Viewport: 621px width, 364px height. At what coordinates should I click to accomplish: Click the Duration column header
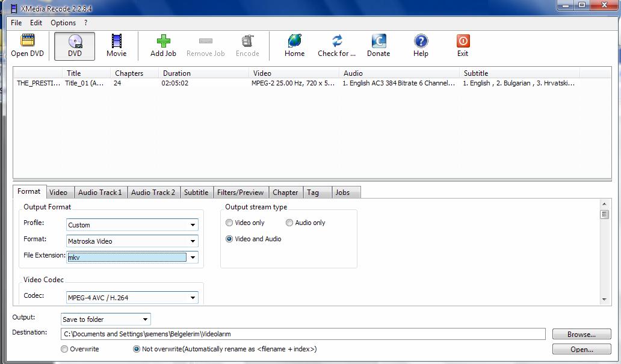point(203,73)
